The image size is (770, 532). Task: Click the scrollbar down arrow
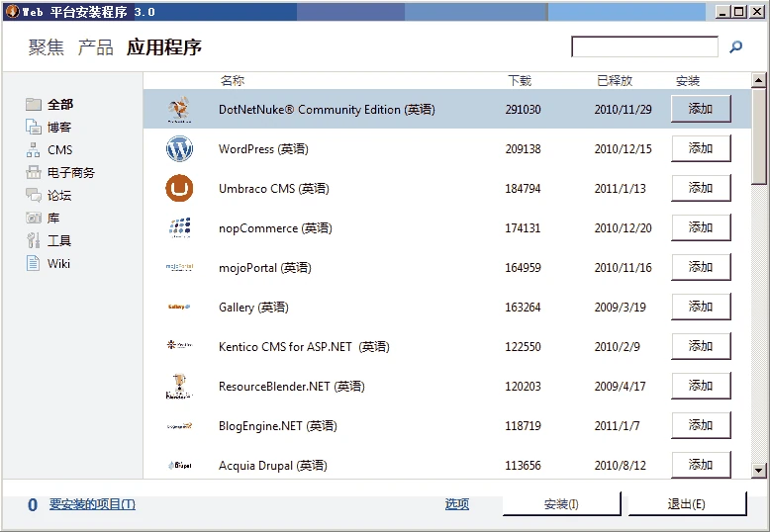[759, 470]
